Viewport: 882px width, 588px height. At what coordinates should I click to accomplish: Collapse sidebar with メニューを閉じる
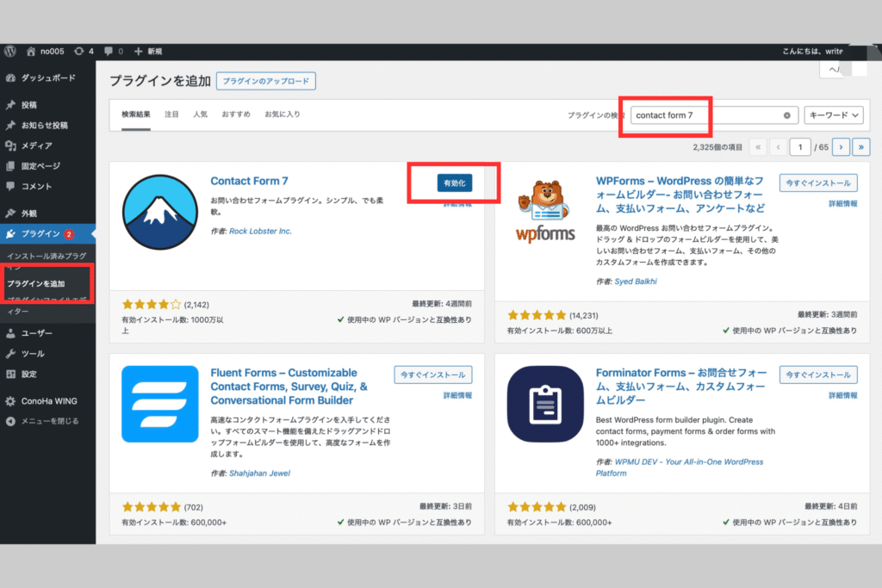point(49,421)
